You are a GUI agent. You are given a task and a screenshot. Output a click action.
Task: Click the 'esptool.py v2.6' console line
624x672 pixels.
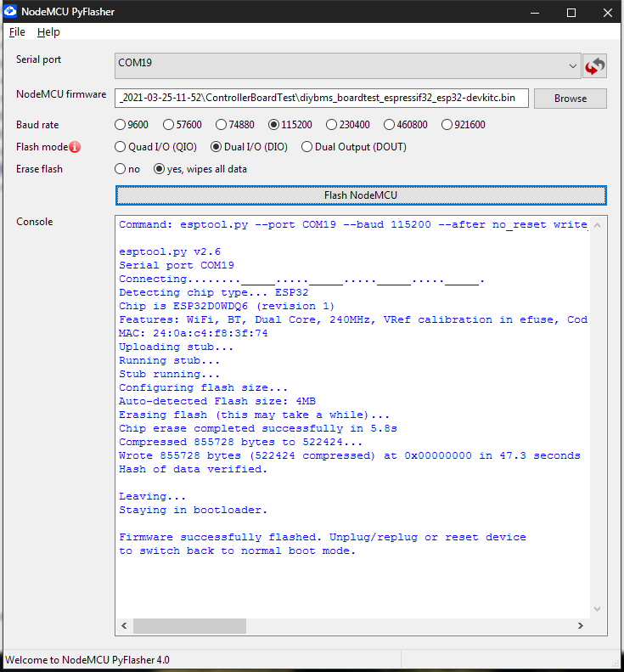170,251
